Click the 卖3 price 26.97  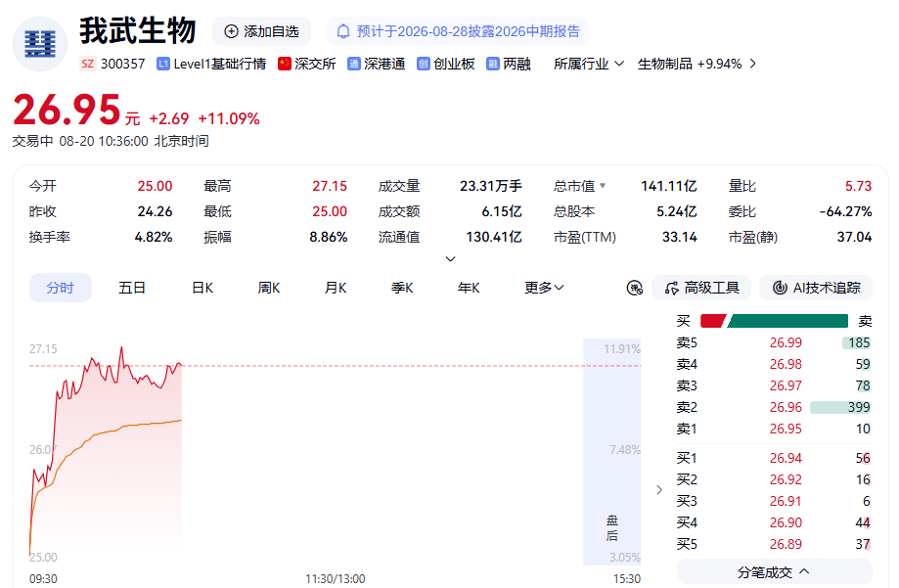[x=786, y=386]
